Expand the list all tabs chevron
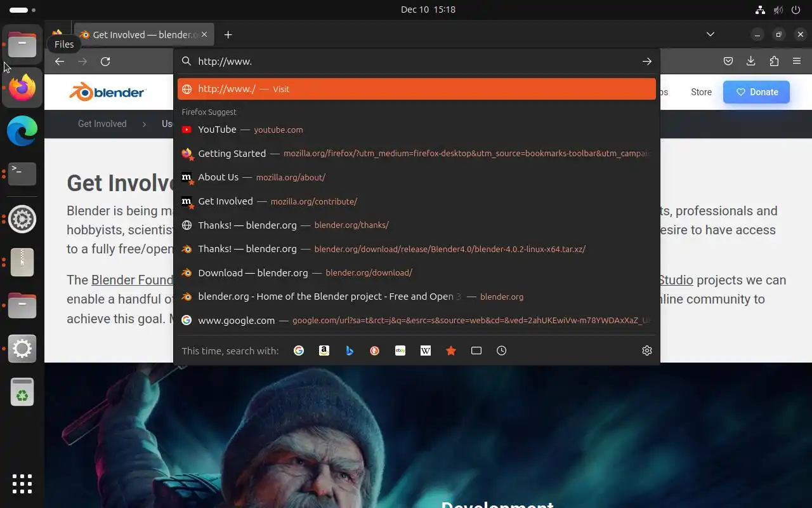The image size is (812, 508). click(x=710, y=34)
